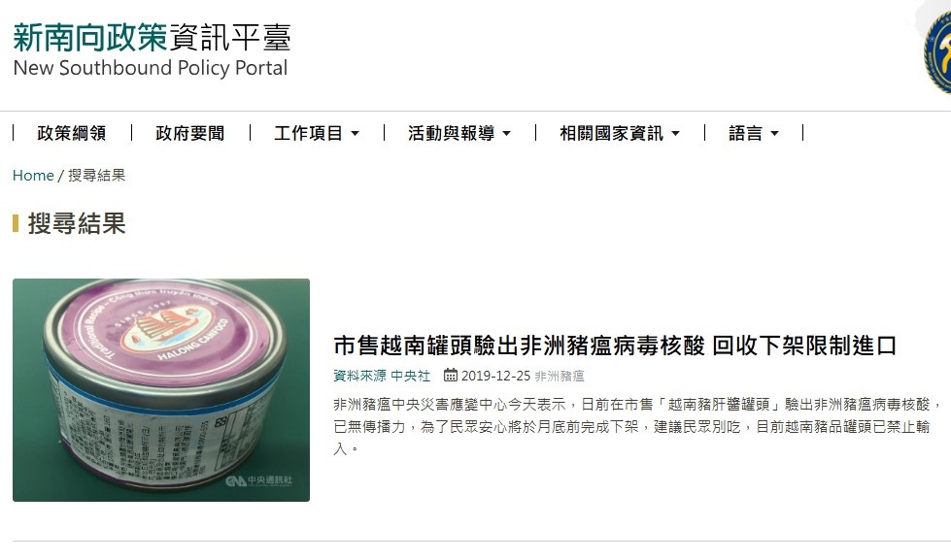Click the article summary paragraph text
951x560 pixels.
coord(637,426)
